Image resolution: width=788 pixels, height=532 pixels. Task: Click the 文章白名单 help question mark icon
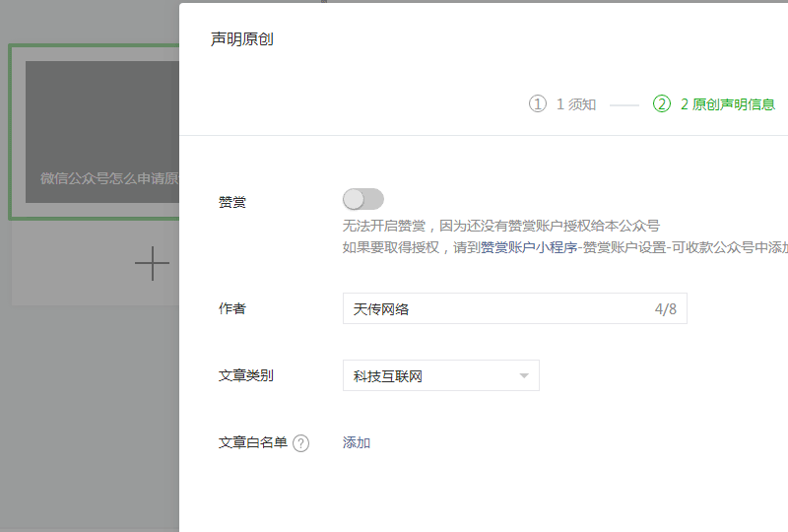pos(301,443)
